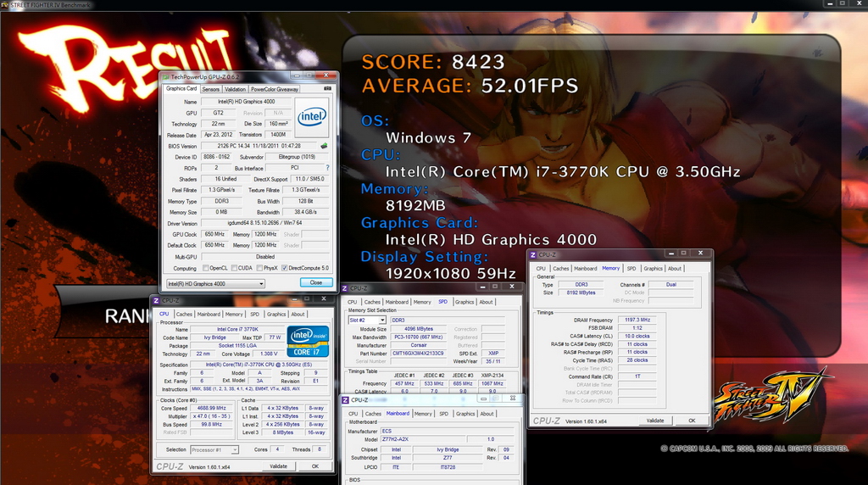Expand the Slot #2 memory slot dropdown
This screenshot has width=868, height=485.
366,320
